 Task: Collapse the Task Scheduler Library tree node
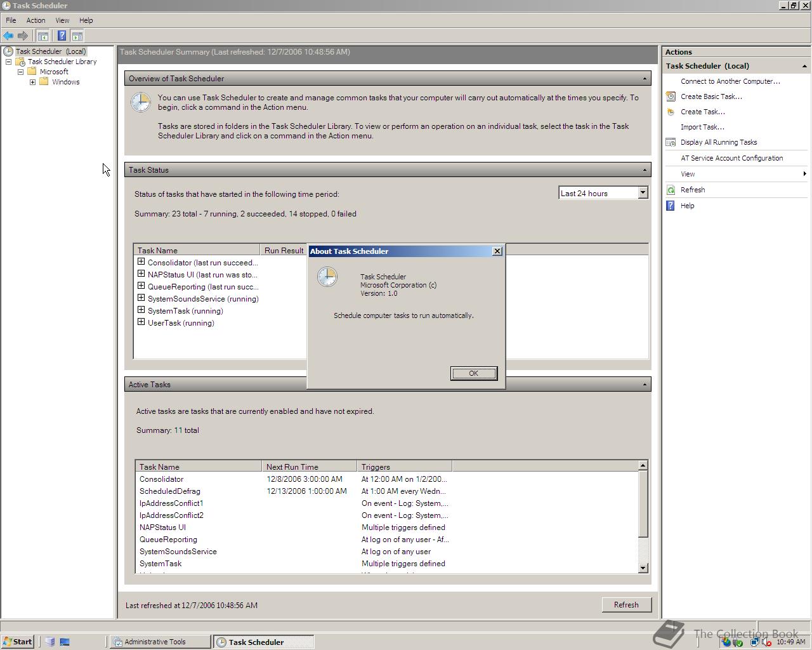[x=8, y=62]
